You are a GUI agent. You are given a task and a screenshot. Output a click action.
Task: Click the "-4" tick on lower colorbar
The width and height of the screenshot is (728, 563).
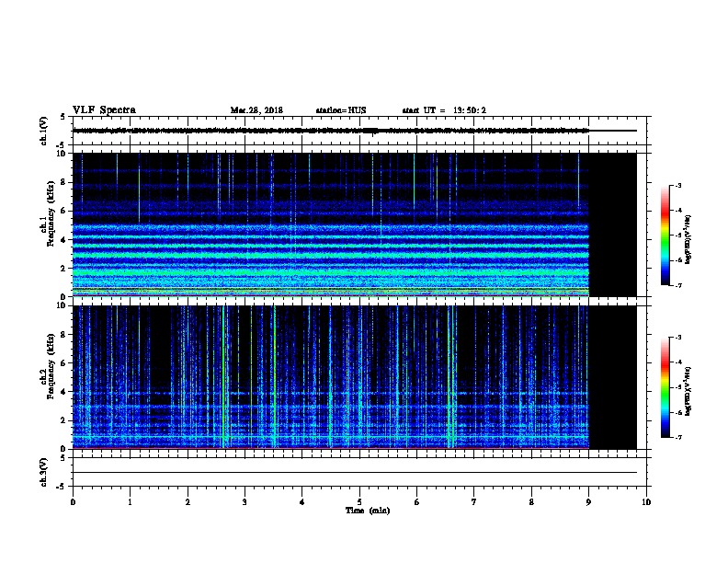point(678,362)
